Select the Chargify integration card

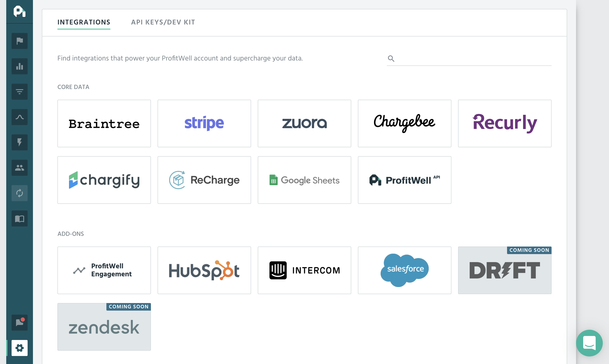[104, 180]
